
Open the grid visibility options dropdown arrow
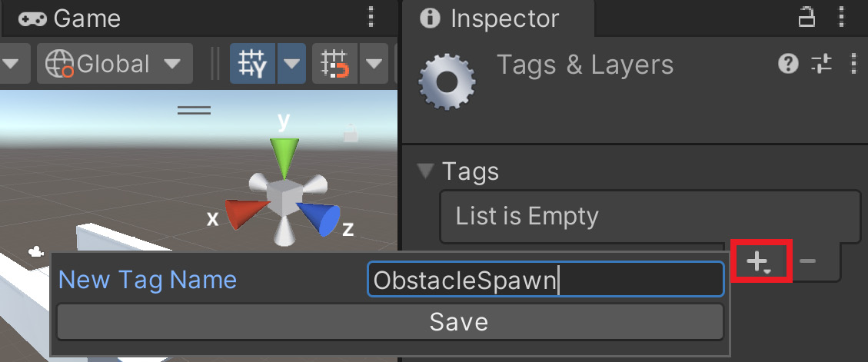point(291,64)
